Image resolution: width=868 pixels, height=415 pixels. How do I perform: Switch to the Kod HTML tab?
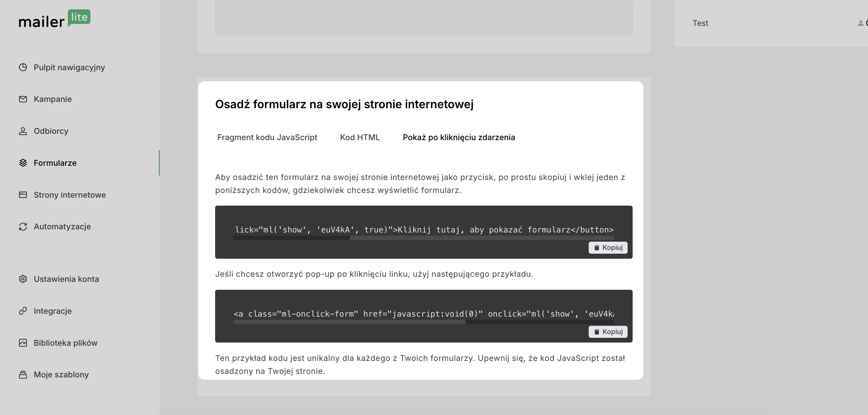click(x=360, y=137)
